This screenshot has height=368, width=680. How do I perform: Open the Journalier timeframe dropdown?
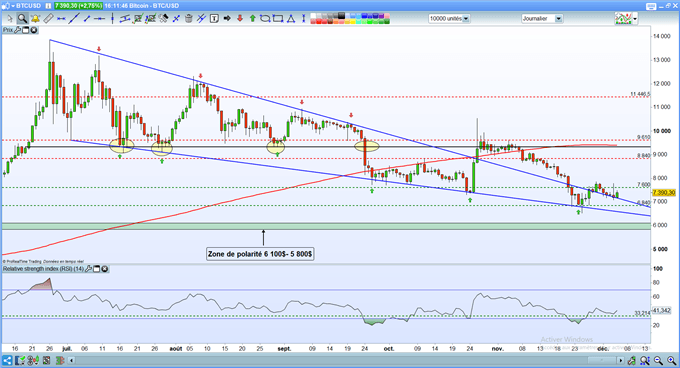pyautogui.click(x=542, y=19)
